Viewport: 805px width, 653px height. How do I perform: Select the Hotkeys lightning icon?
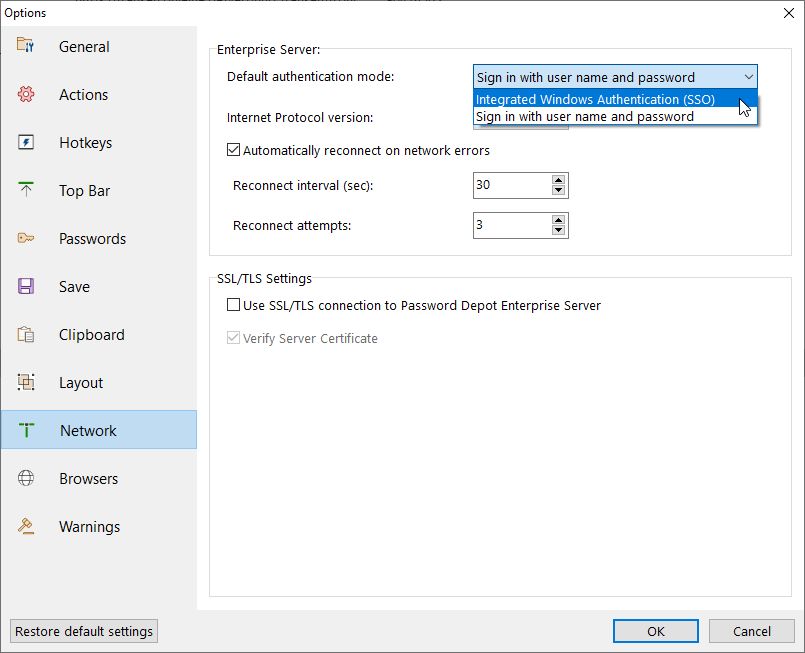click(26, 142)
